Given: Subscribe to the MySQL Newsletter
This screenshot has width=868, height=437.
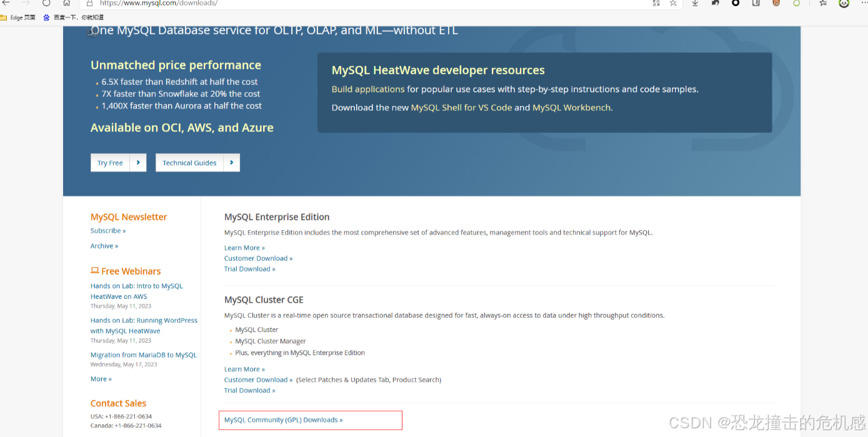Looking at the screenshot, I should point(108,231).
